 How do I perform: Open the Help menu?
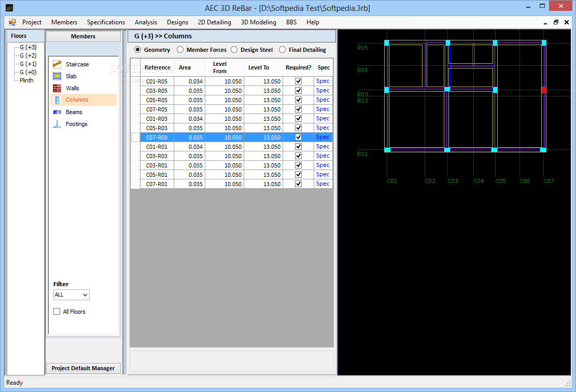coord(313,22)
